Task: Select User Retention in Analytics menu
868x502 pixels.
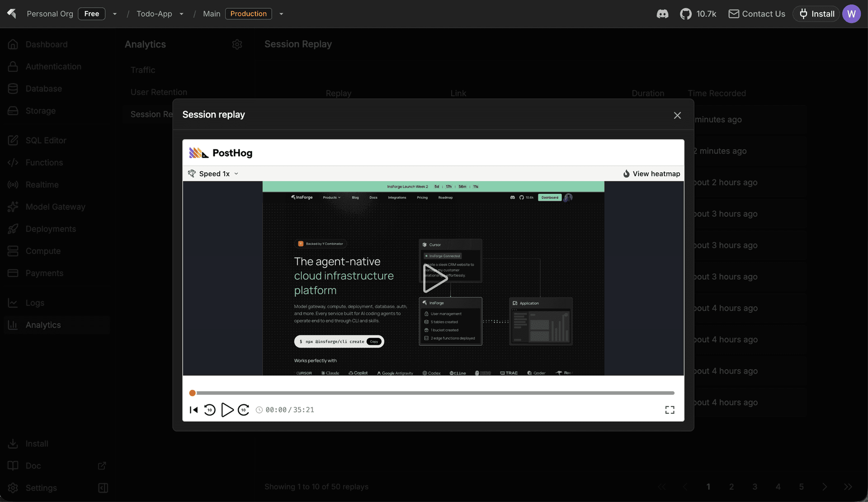Action: tap(159, 92)
